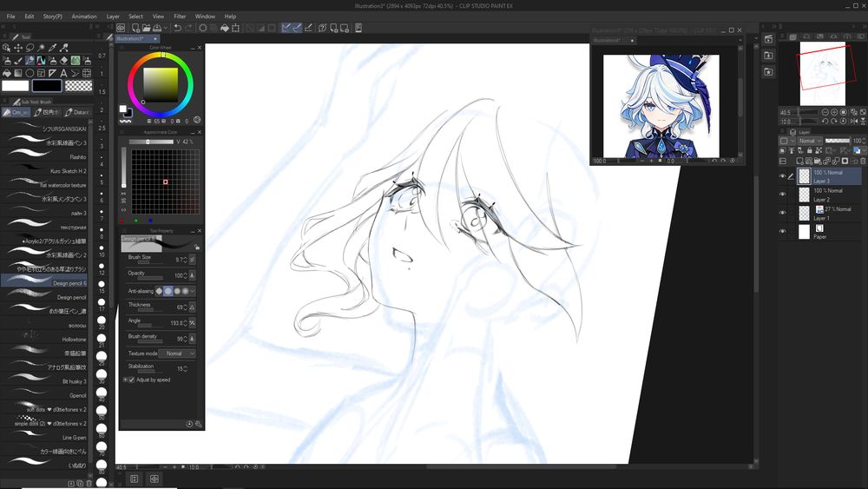Expand the Adjust by speed plus icon
868x489 pixels.
pyautogui.click(x=125, y=380)
